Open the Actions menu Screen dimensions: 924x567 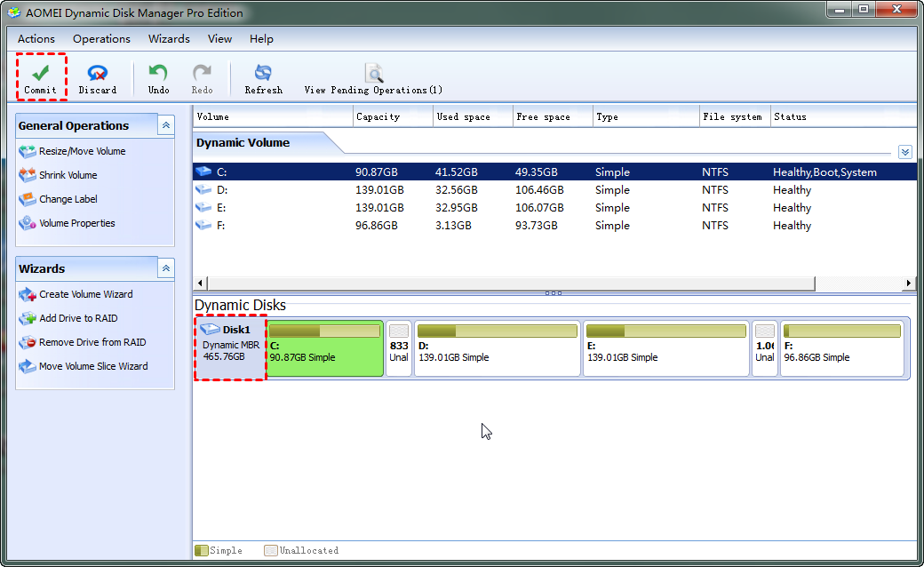(x=36, y=39)
